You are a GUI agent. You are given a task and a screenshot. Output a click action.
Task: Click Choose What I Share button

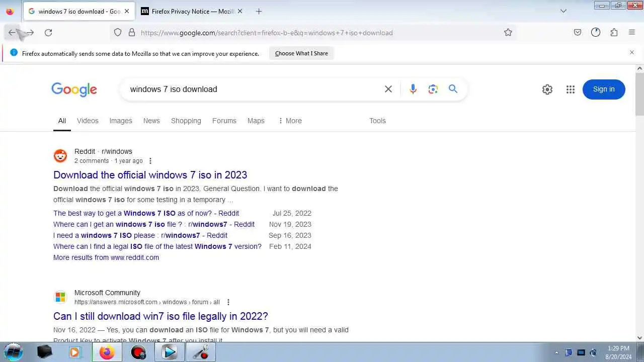(301, 53)
